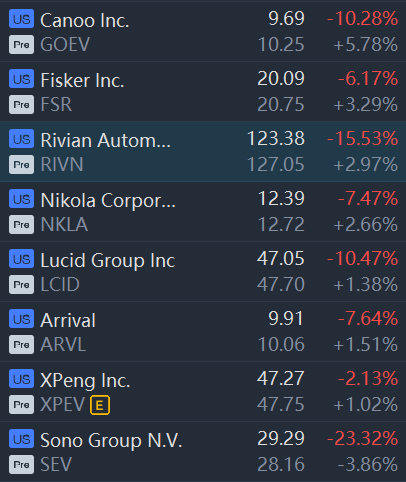Select the FSR ticker symbol
The height and width of the screenshot is (482, 406).
56,105
